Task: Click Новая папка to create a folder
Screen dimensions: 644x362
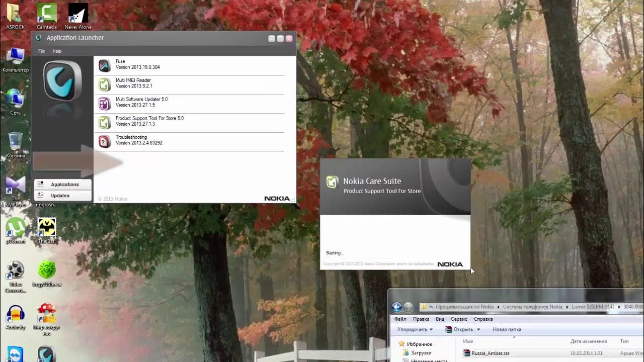Action: pos(507,329)
